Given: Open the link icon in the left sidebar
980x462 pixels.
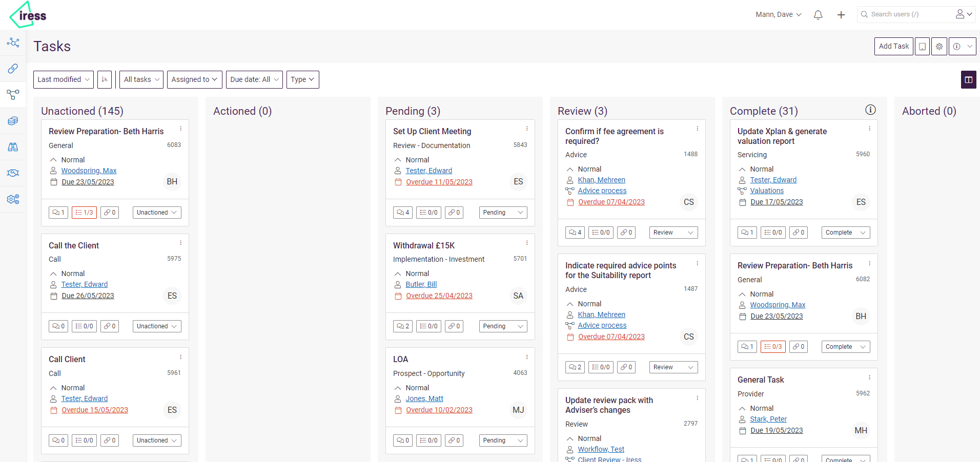Looking at the screenshot, I should [x=13, y=69].
